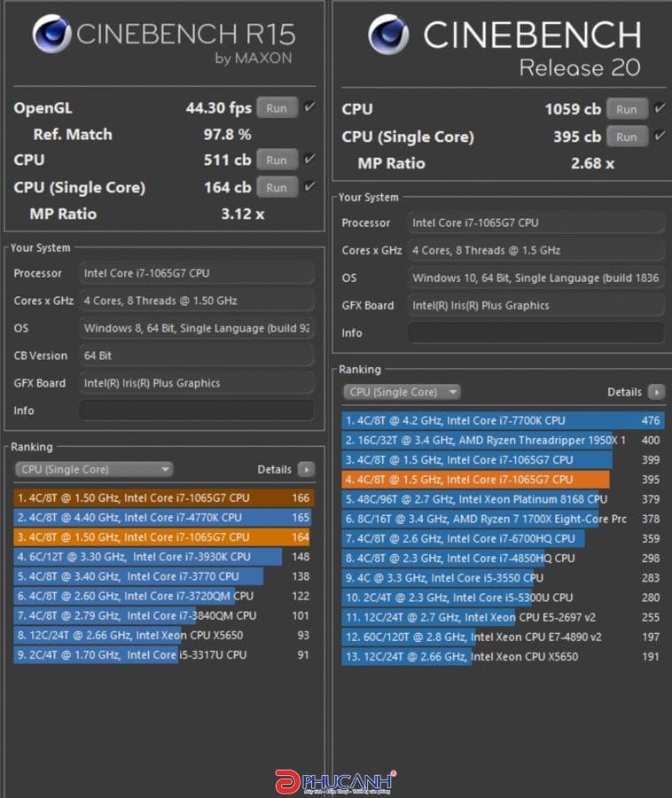672x798 pixels.
Task: Click the 511 cb CPU score in R15
Action: [x=227, y=160]
